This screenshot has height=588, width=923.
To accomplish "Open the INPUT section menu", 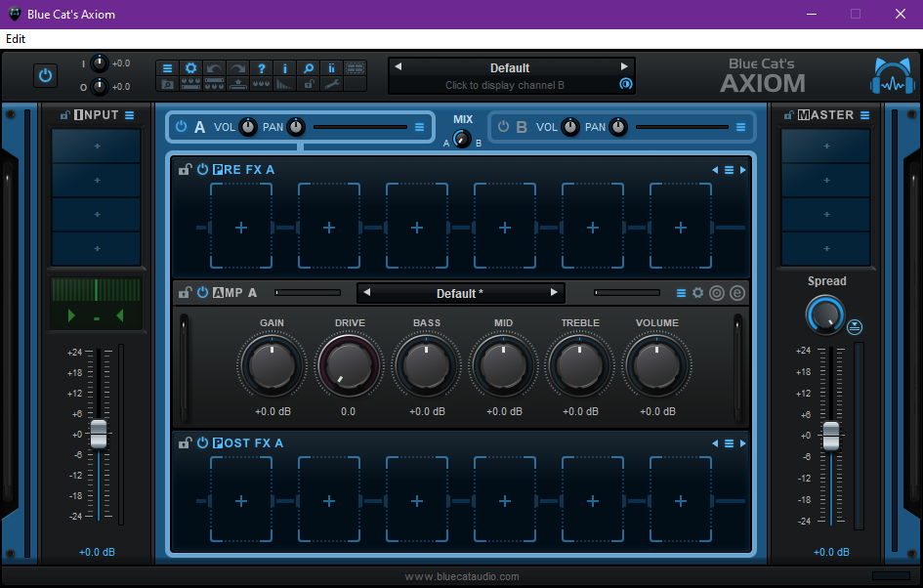I will pyautogui.click(x=130, y=115).
